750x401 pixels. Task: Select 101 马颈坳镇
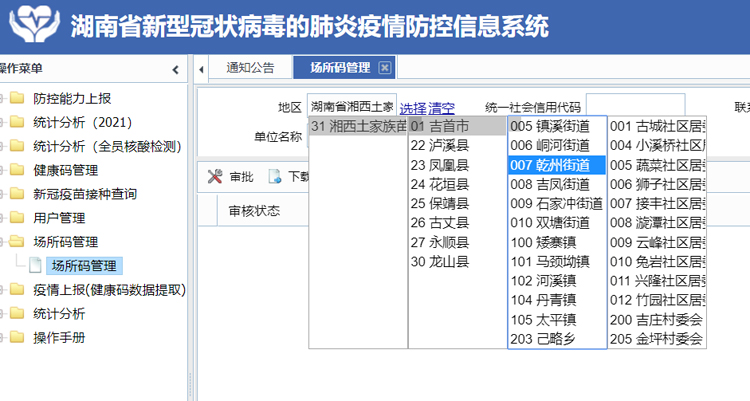point(557,262)
